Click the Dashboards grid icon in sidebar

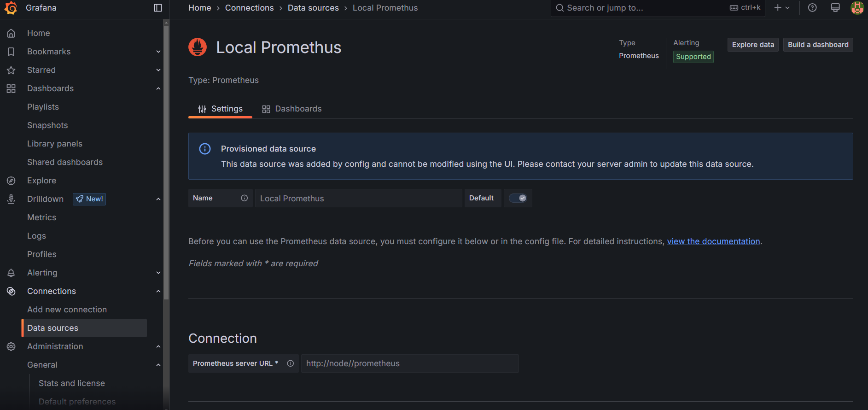11,88
